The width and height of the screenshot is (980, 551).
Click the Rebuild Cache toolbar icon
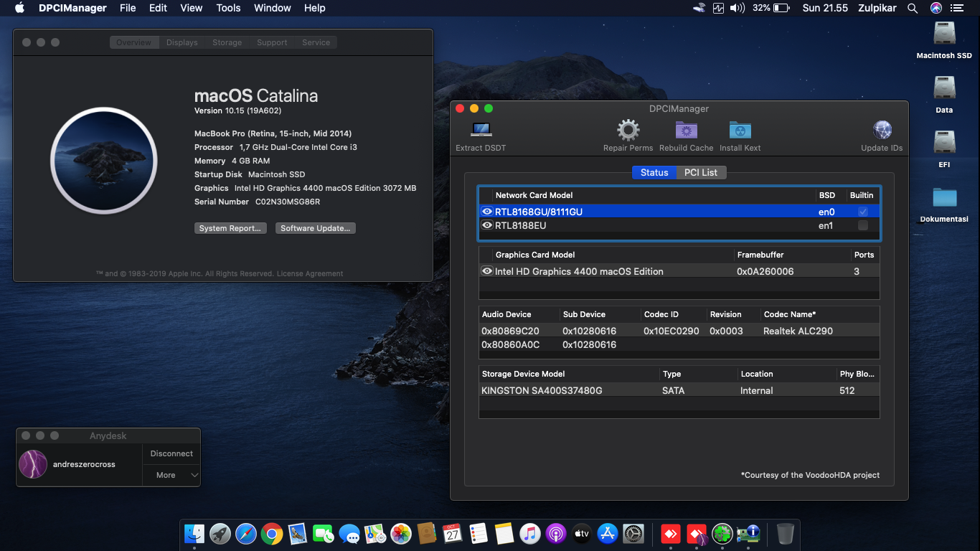click(686, 131)
